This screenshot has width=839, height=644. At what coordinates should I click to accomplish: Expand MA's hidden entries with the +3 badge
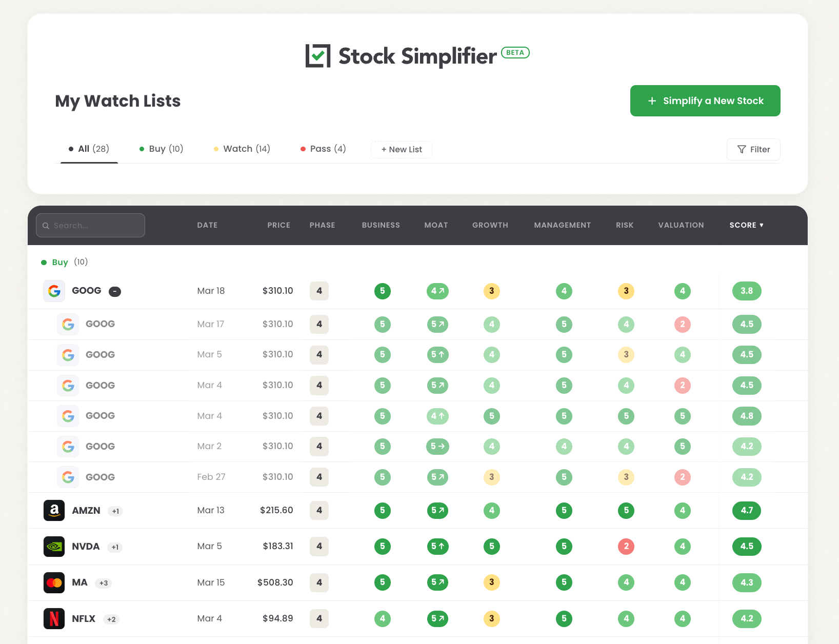(x=104, y=583)
